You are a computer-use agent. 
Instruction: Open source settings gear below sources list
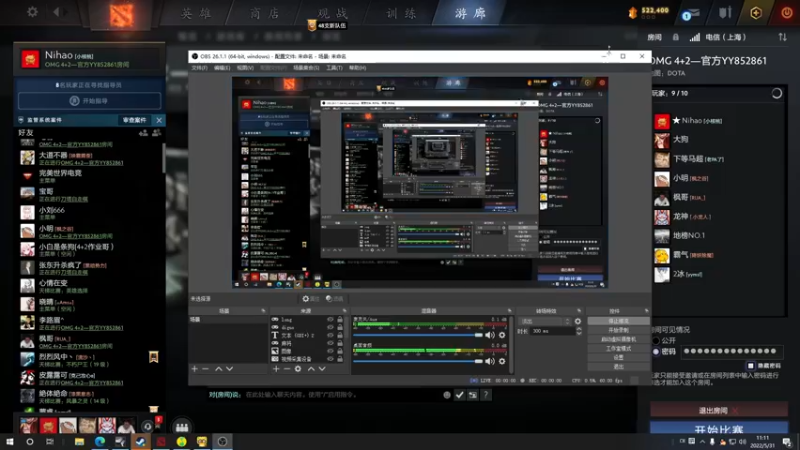(x=298, y=369)
